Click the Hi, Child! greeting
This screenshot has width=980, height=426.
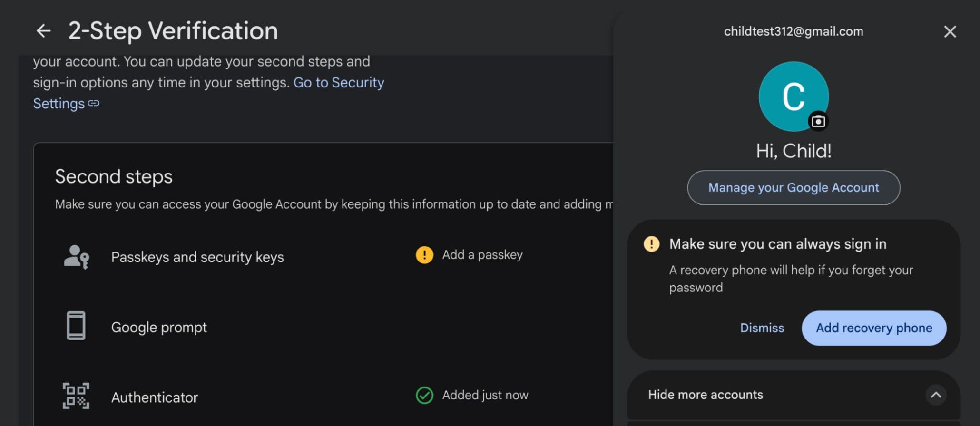click(794, 151)
